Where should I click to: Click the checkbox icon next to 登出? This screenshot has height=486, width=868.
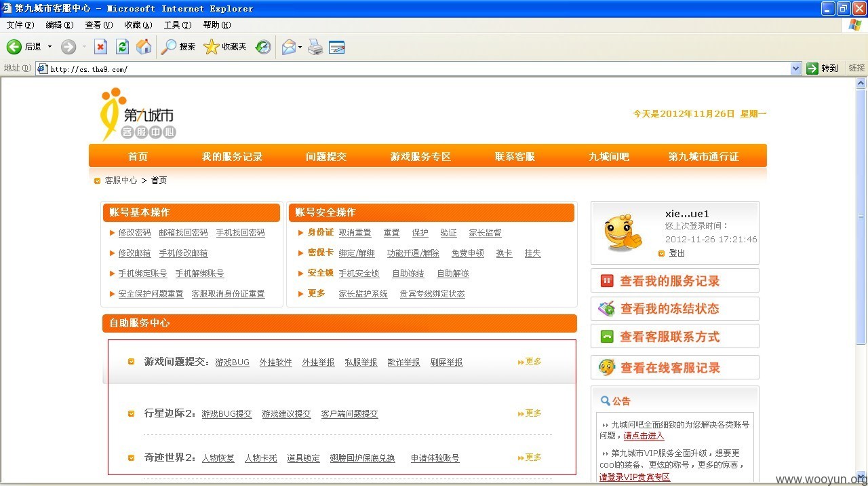click(x=662, y=253)
